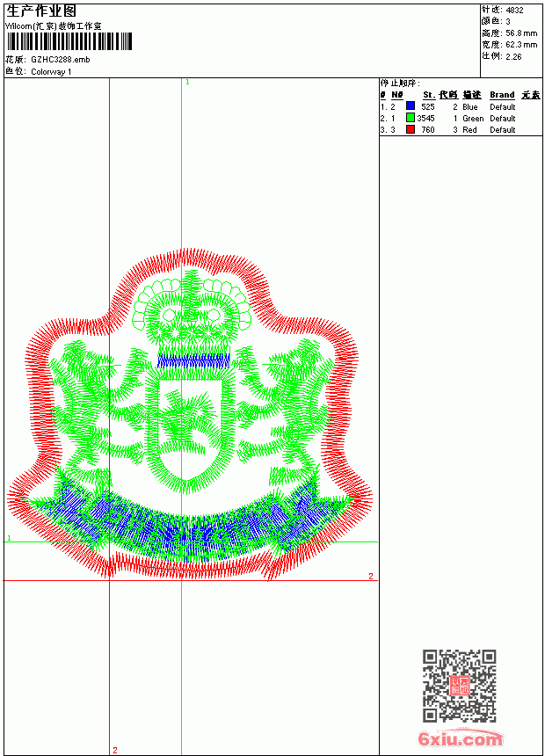Click the barcode under the Wilcom header

(x=69, y=41)
